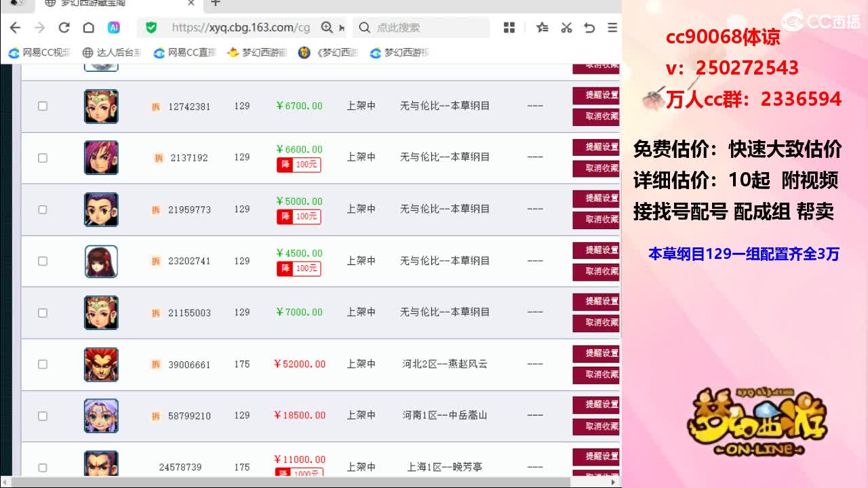Click the undo restore-tab arrow

click(589, 28)
